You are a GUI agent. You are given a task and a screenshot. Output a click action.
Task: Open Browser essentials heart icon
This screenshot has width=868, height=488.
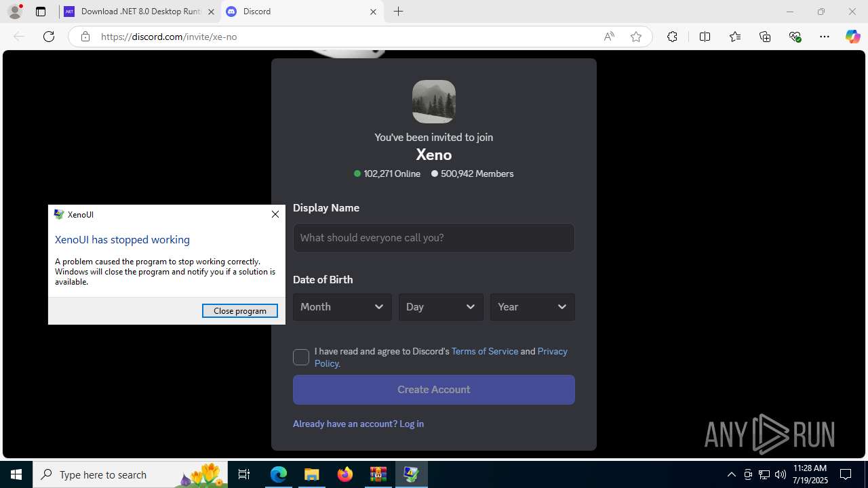coord(795,37)
